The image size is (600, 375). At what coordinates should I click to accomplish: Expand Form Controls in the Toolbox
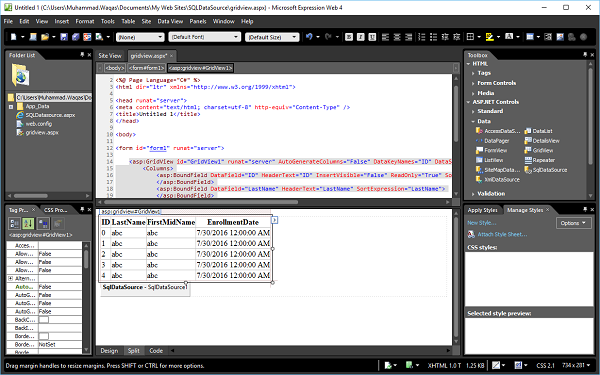point(473,83)
